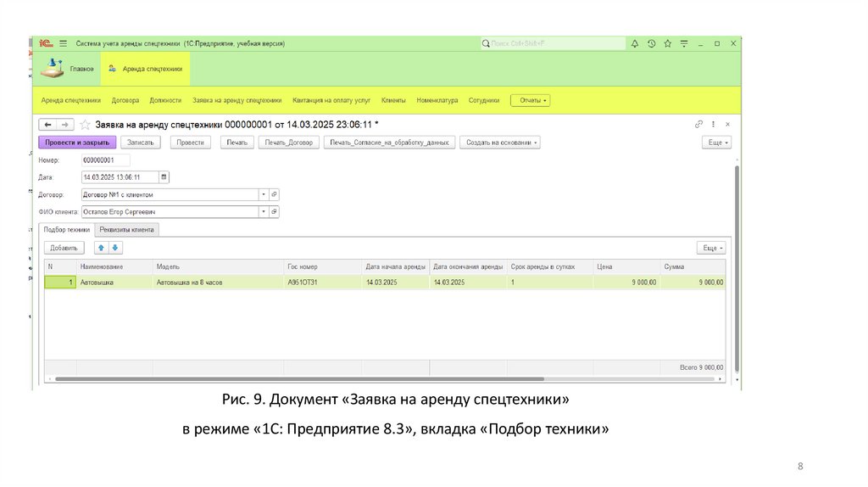Click the Печать button
This screenshot has width=868, height=487.
point(237,143)
